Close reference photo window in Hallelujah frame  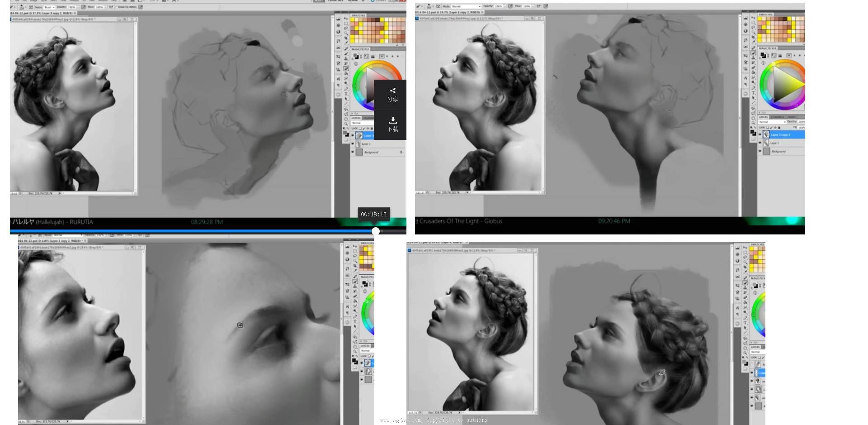click(132, 19)
